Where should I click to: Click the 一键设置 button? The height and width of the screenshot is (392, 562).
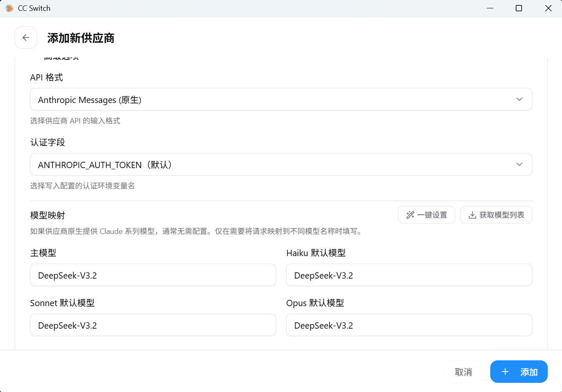point(426,215)
